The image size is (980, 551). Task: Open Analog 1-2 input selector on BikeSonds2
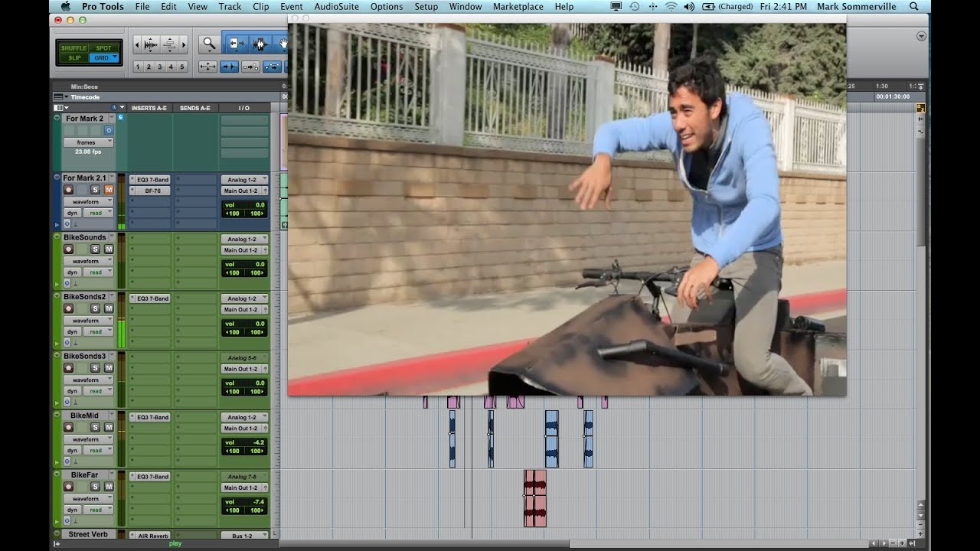coord(245,298)
